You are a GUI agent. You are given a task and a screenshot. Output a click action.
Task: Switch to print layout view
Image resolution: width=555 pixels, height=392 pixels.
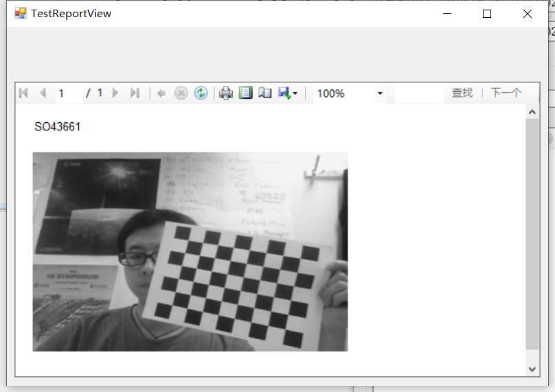pos(246,93)
